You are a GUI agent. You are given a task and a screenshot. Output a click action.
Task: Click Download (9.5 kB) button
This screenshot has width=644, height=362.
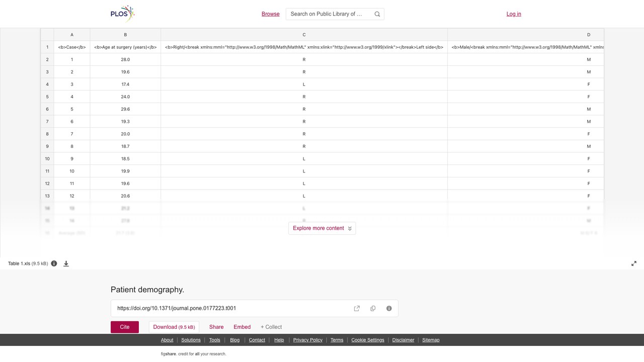click(x=174, y=327)
